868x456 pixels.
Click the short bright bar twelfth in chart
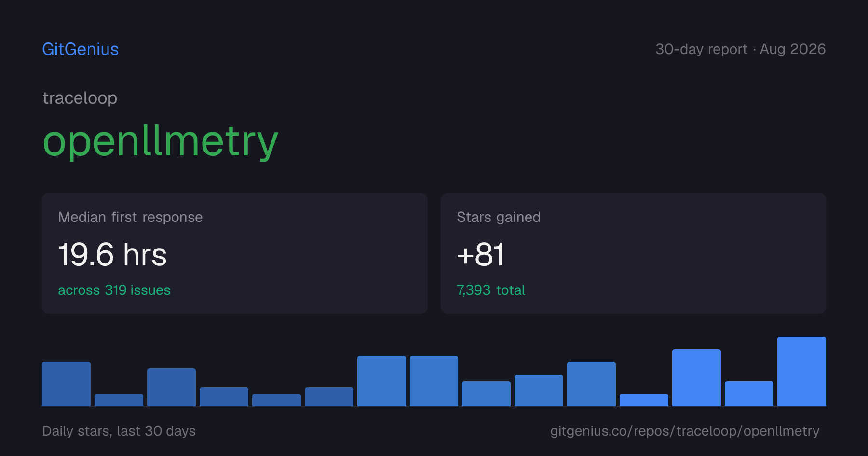(644, 400)
